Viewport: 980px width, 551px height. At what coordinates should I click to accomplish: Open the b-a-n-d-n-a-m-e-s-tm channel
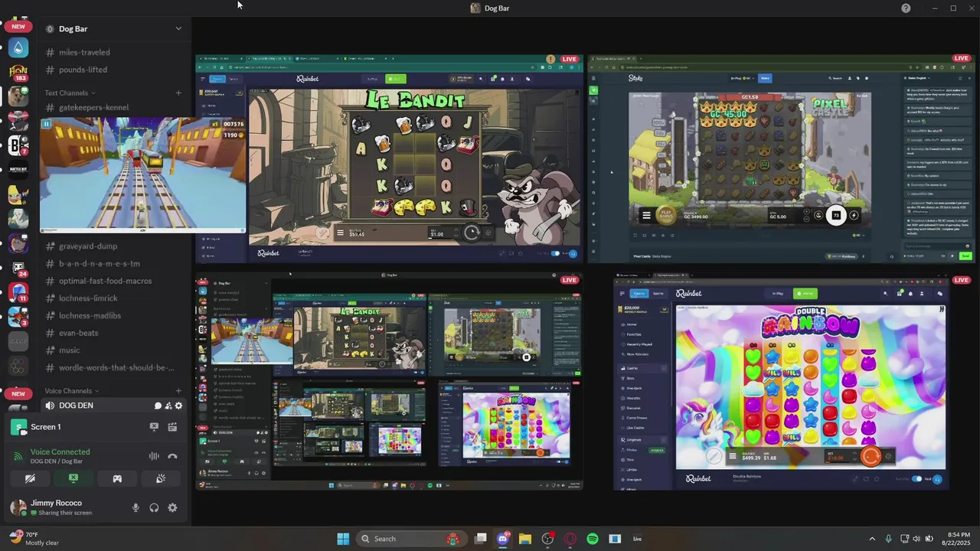(x=113, y=263)
